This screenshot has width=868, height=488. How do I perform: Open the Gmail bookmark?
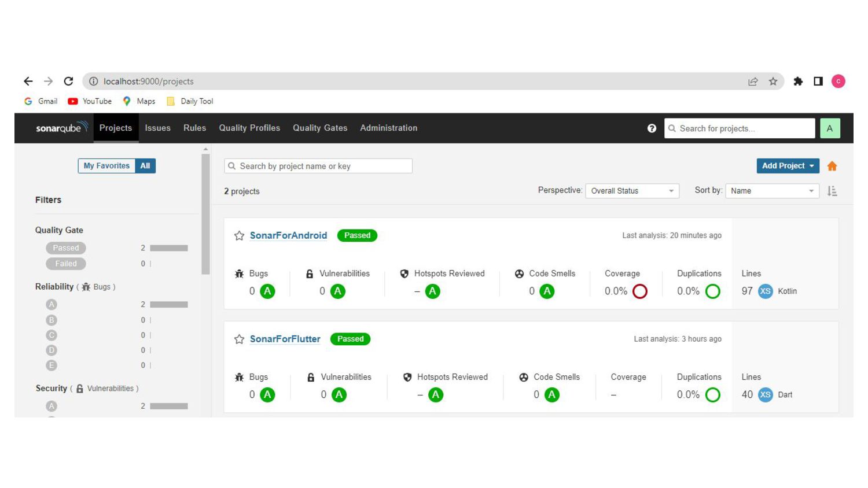click(x=41, y=101)
